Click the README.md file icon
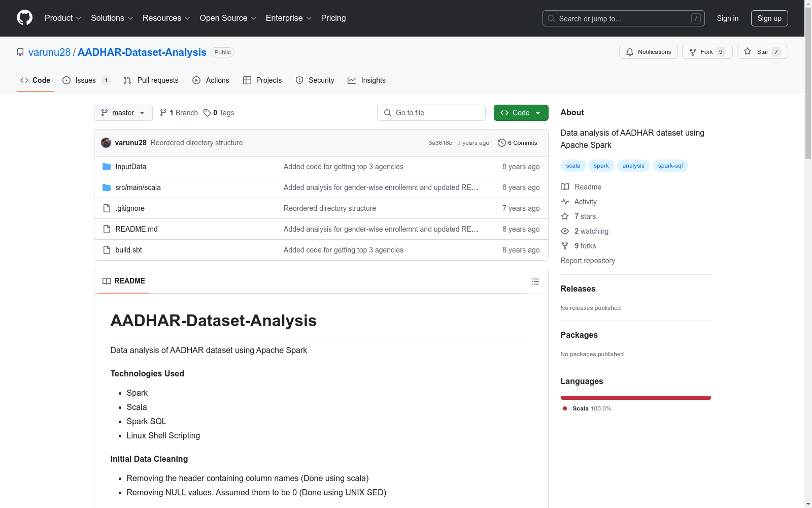Viewport: 812px width, 508px height. 107,229
